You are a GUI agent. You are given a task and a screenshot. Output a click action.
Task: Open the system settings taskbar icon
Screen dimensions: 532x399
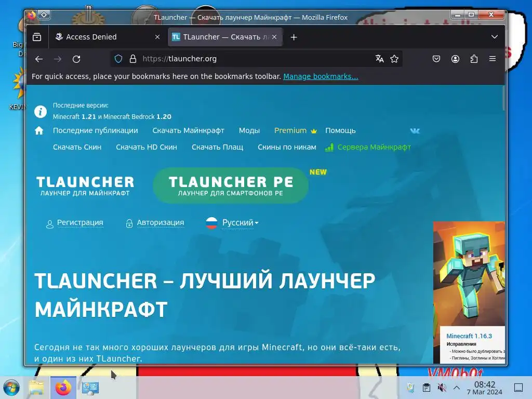[90, 388]
